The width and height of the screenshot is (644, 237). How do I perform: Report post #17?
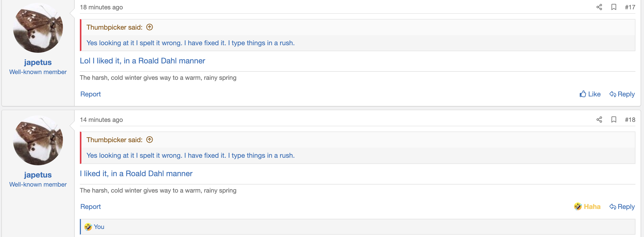pyautogui.click(x=90, y=94)
